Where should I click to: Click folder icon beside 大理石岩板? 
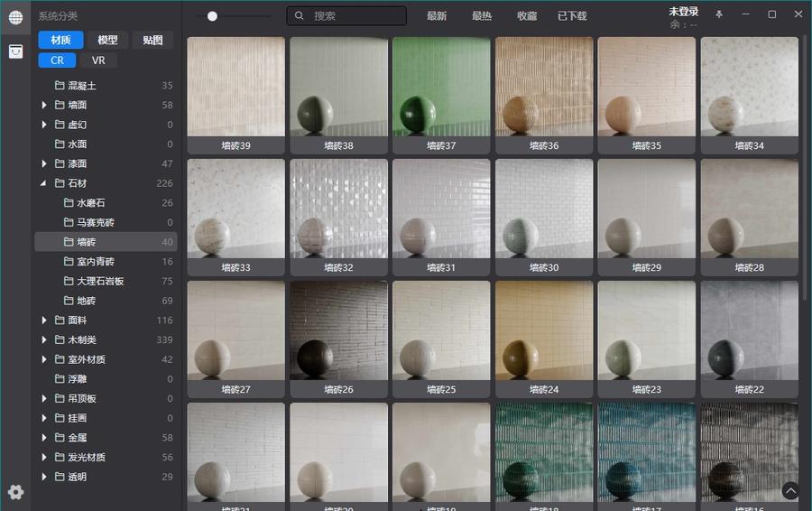point(69,281)
